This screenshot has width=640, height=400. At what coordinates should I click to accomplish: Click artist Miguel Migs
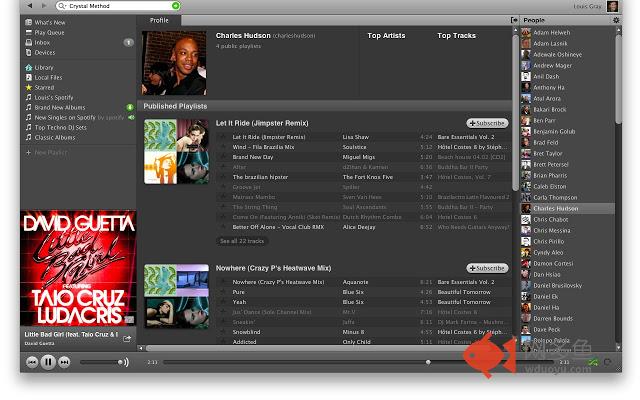[x=359, y=157]
